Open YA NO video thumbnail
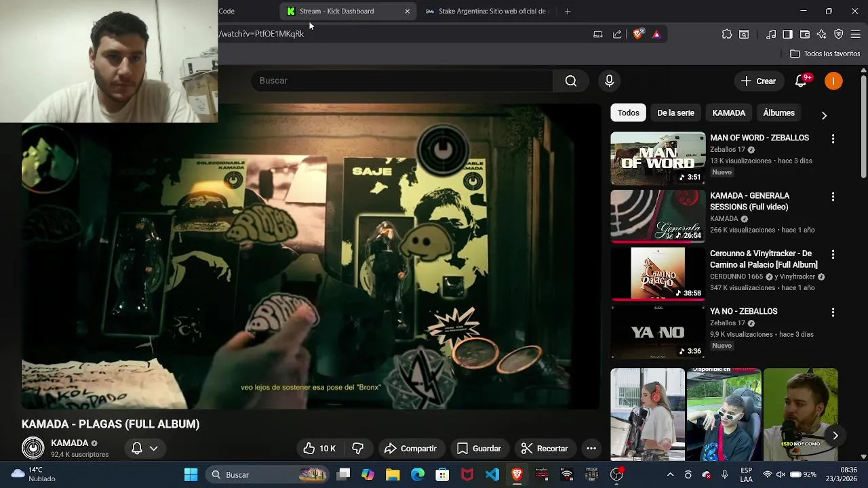The height and width of the screenshot is (488, 868). pyautogui.click(x=658, y=332)
